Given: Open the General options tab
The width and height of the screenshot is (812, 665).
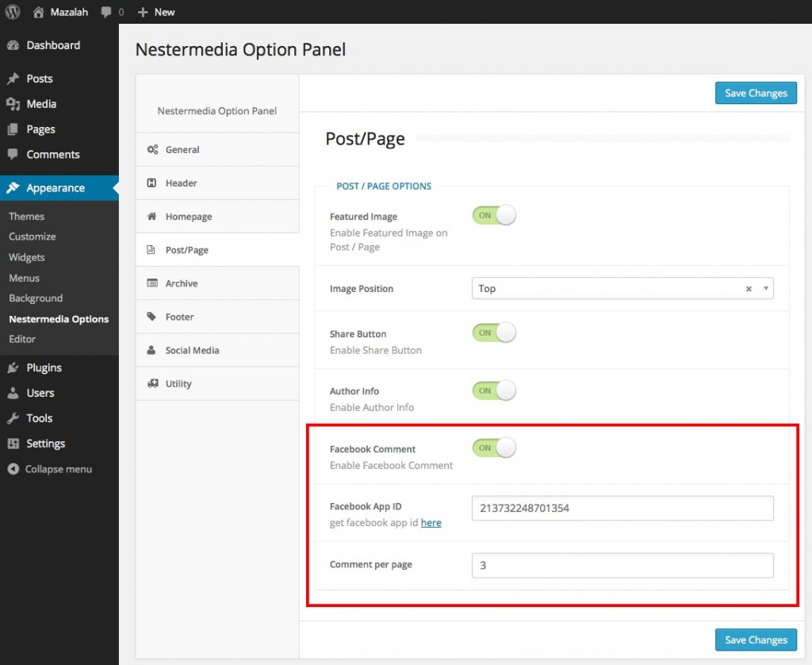Looking at the screenshot, I should point(217,149).
